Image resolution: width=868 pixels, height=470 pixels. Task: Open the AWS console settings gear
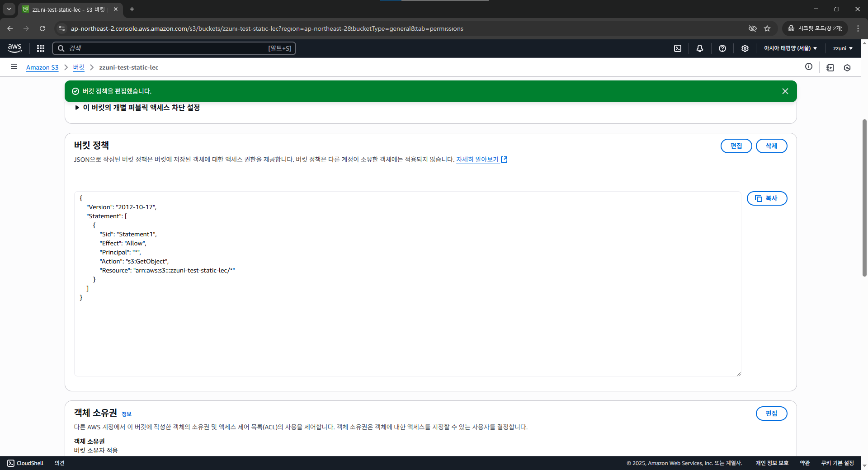click(745, 48)
